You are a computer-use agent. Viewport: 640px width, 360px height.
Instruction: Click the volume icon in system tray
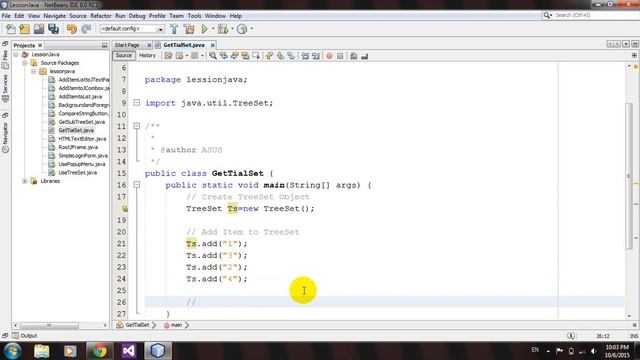point(593,351)
